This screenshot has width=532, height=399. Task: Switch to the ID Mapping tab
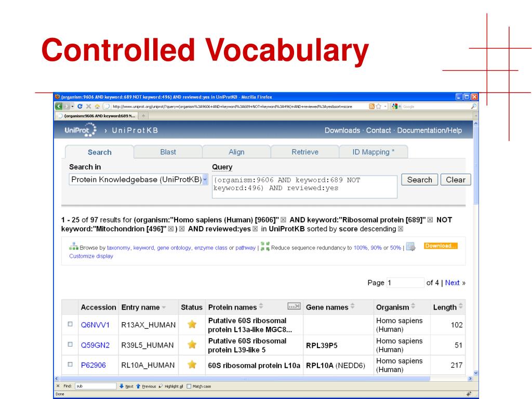[x=373, y=152]
